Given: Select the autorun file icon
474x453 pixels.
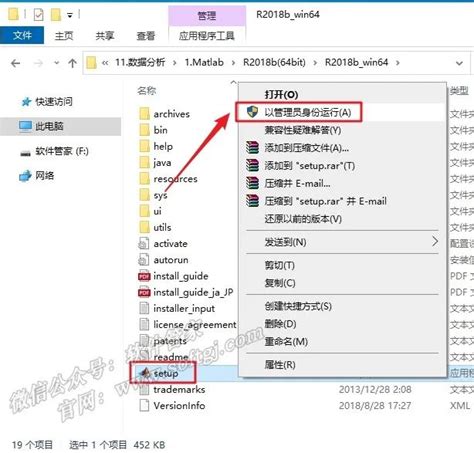Looking at the screenshot, I should (x=144, y=260).
